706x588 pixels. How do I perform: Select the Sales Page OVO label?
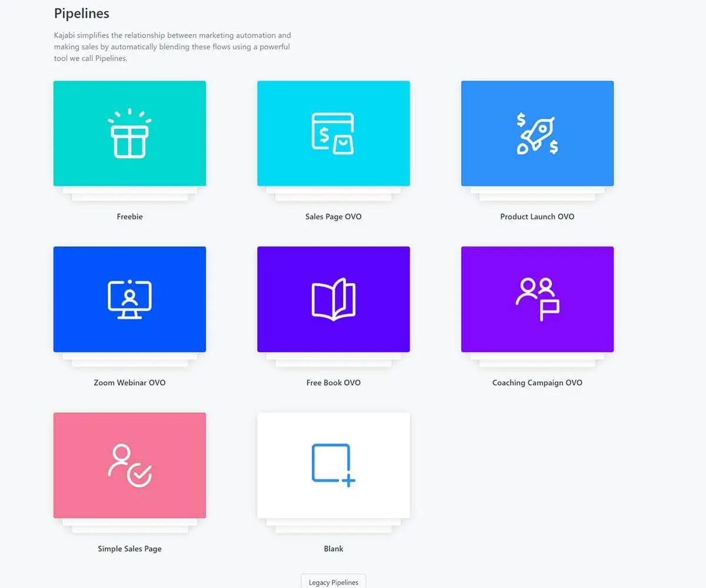tap(334, 216)
